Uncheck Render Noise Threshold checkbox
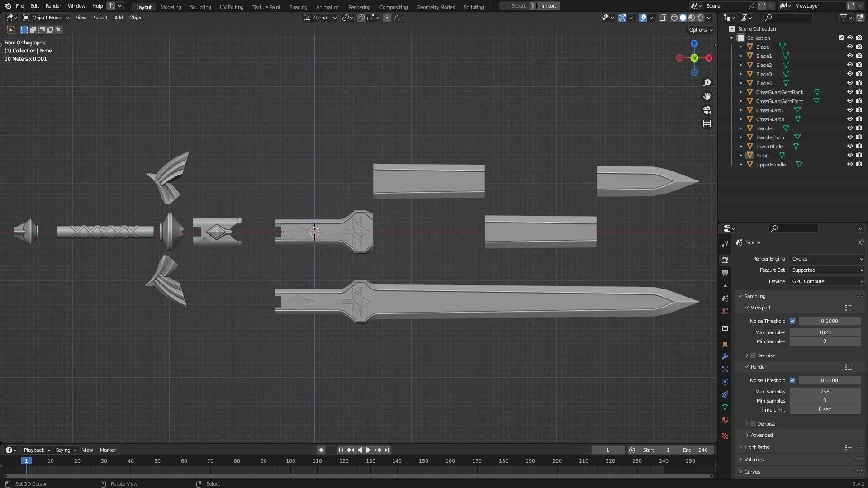 pyautogui.click(x=792, y=380)
